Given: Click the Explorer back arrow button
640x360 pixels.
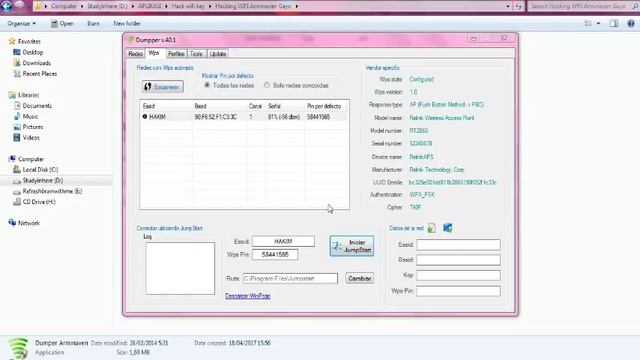Looking at the screenshot, I should pyautogui.click(x=7, y=6).
